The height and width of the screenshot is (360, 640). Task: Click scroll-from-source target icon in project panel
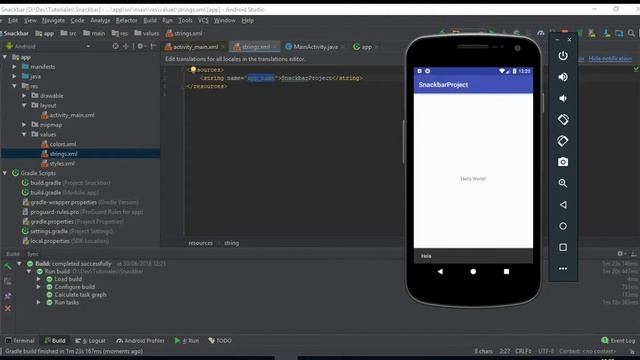[116, 46]
